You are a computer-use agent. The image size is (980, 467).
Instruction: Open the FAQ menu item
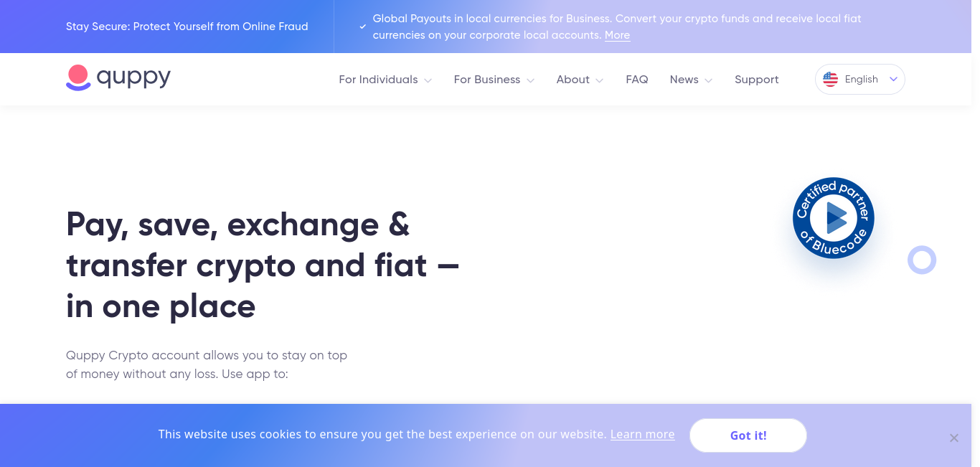(637, 80)
